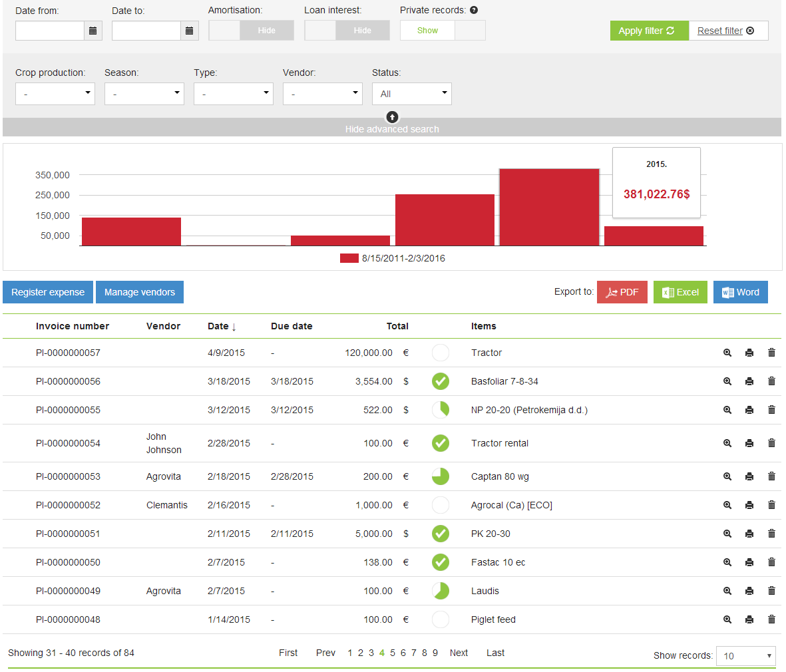Expand the Status dropdown

(x=411, y=94)
